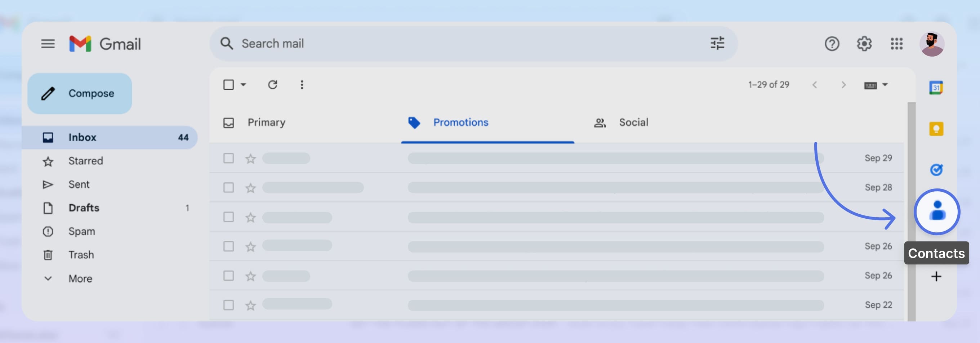
Task: Open Google Contacts from the side panel
Action: point(936,212)
